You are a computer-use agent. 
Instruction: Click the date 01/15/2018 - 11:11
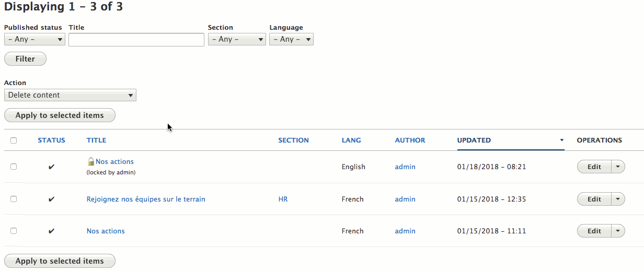pos(491,231)
